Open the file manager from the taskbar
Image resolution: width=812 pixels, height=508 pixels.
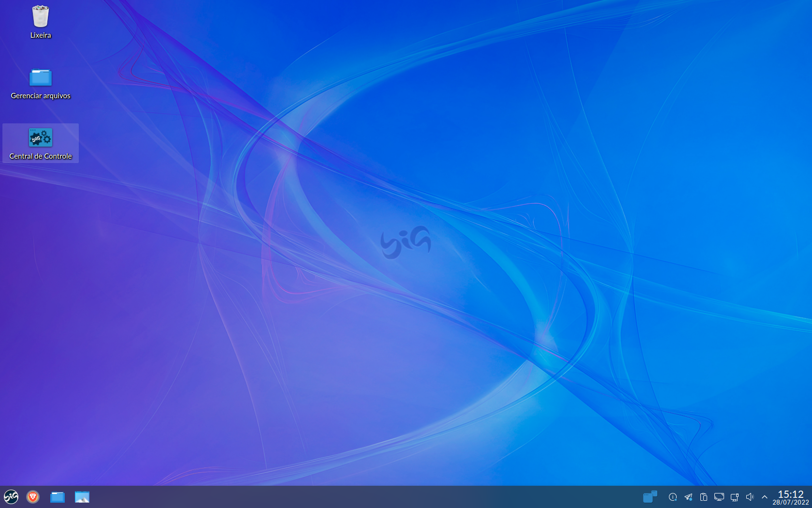point(58,497)
